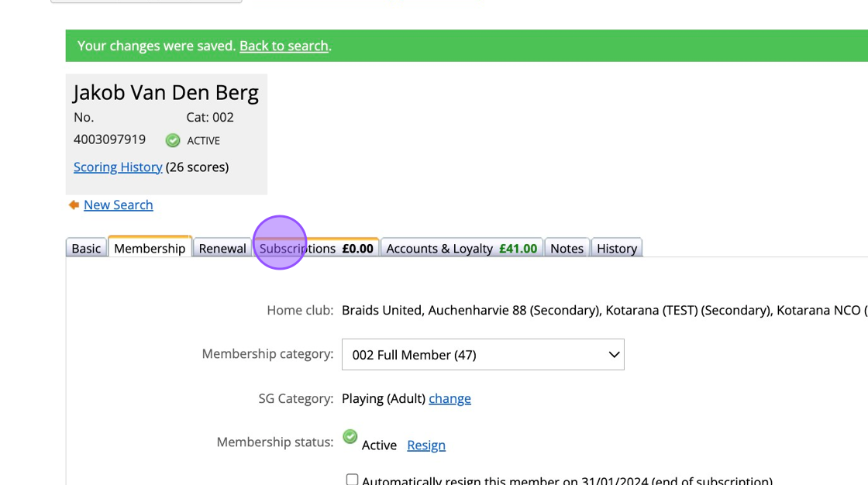868x485 pixels.
Task: Switch to the Basic tab
Action: coord(86,249)
